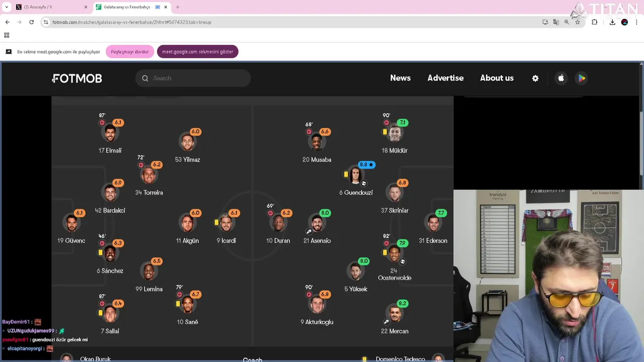
Task: Click the translate page icon
Action: click(x=556, y=22)
